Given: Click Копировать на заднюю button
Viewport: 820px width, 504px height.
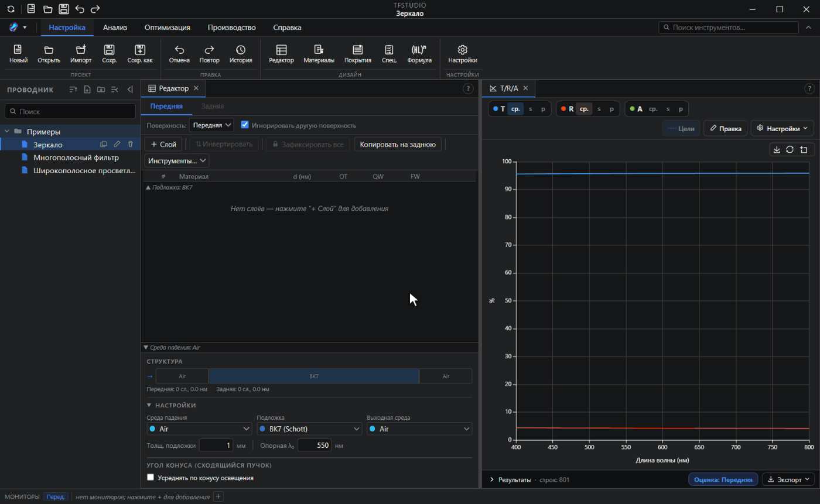Looking at the screenshot, I should click(398, 144).
